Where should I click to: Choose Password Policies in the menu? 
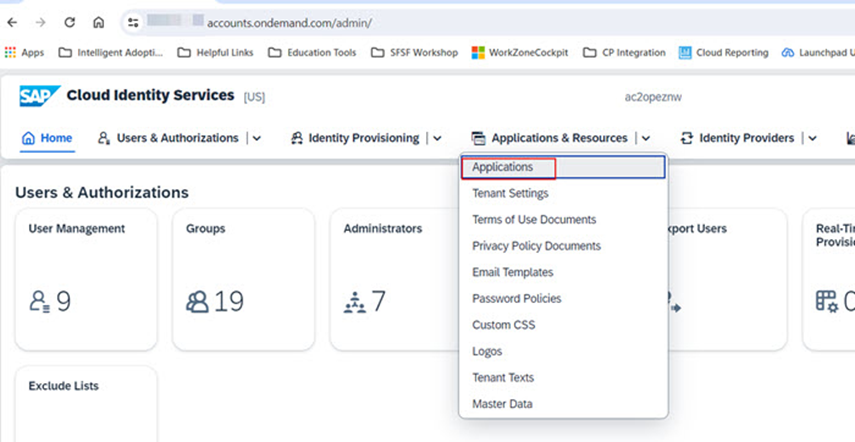click(x=516, y=299)
